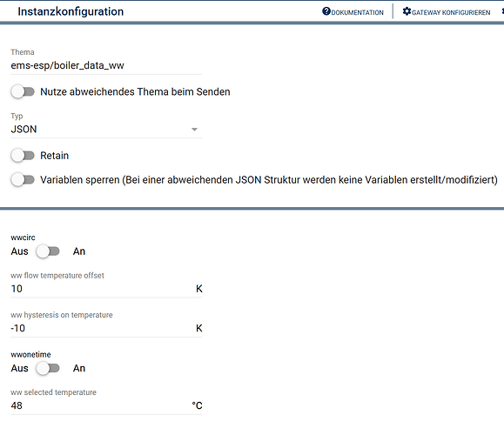Image resolution: width=504 pixels, height=435 pixels.
Task: Click the question mark Dokumentation icon
Action: pos(326,11)
